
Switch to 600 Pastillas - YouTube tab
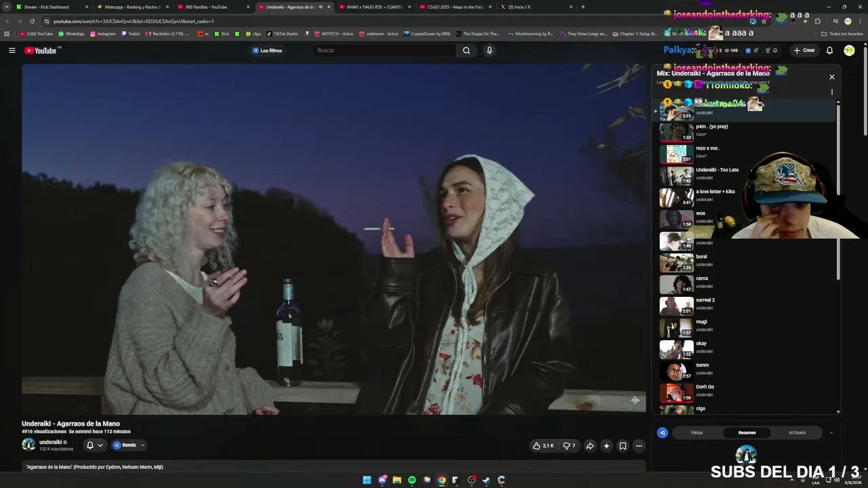pos(213,7)
